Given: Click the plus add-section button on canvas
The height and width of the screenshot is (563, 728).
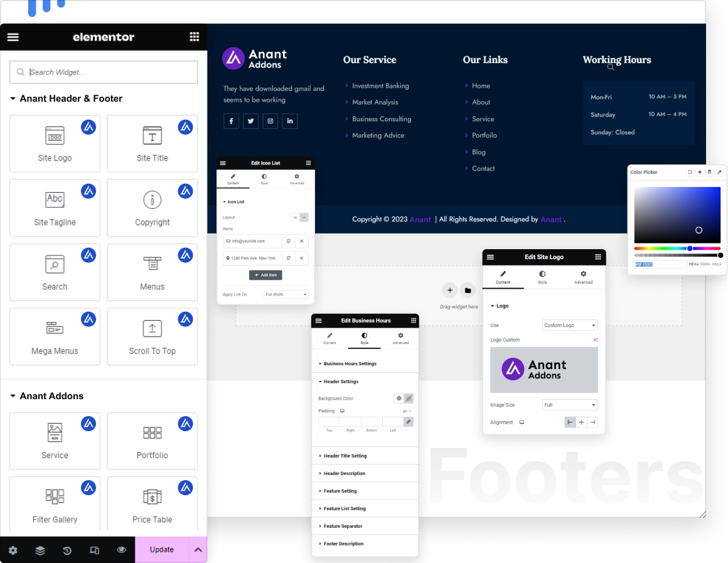Looking at the screenshot, I should [x=449, y=291].
